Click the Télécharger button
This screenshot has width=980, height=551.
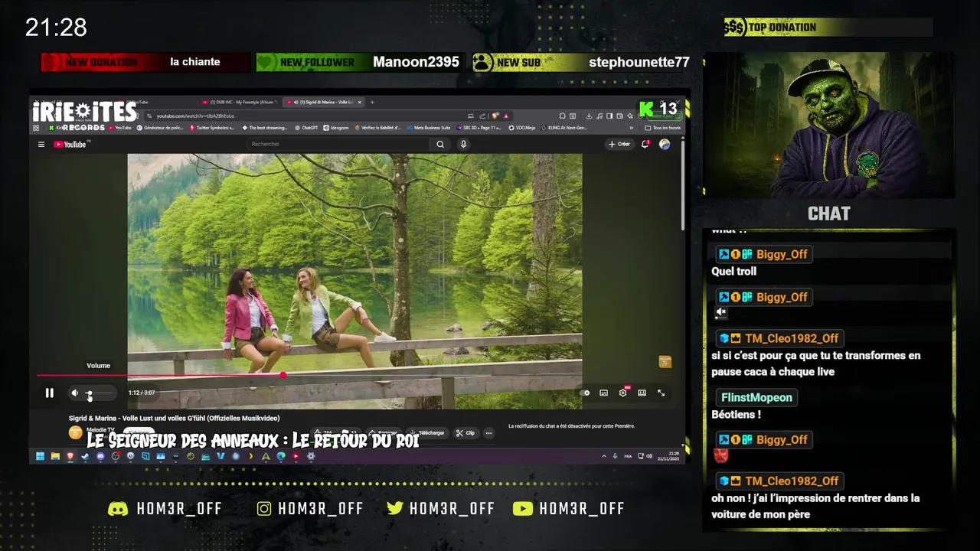pyautogui.click(x=427, y=432)
